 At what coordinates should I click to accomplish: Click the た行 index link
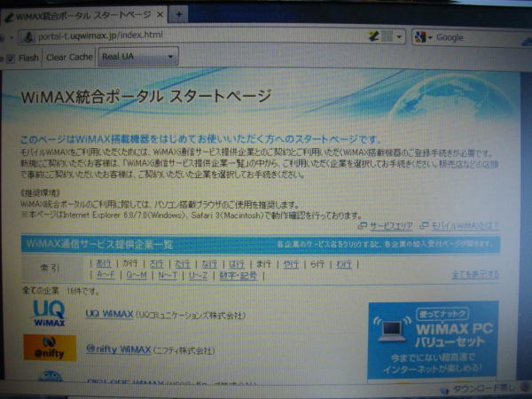tap(183, 263)
